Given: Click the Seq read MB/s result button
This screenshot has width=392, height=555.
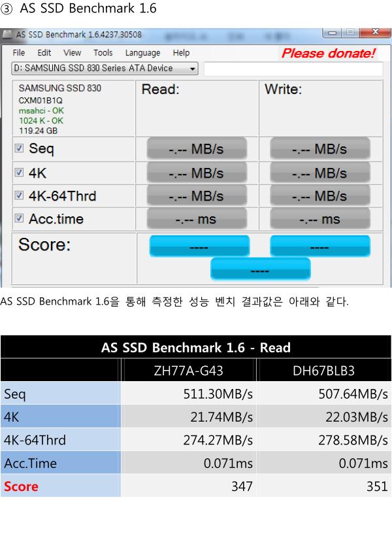Looking at the screenshot, I should (x=197, y=148).
